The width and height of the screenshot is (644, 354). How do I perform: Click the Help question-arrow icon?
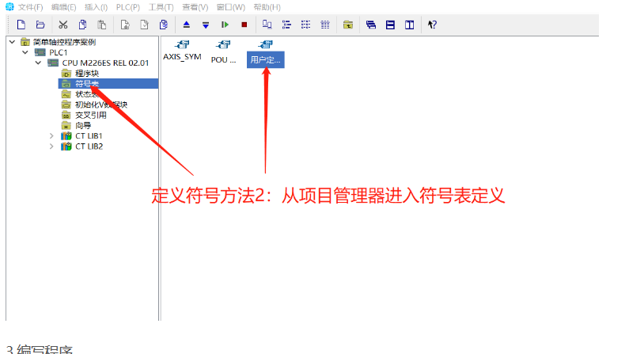[432, 25]
